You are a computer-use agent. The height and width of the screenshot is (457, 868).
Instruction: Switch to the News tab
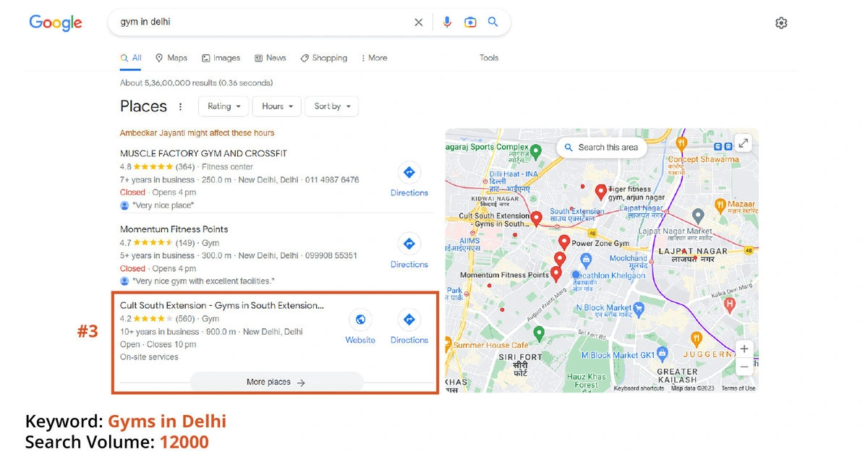click(x=271, y=58)
